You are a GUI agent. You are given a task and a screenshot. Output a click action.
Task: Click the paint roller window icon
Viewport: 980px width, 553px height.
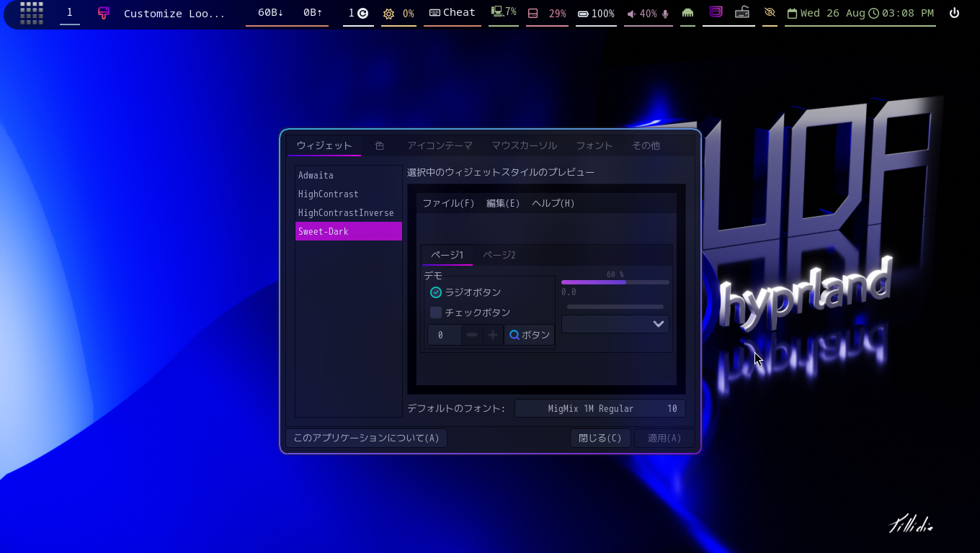[104, 13]
